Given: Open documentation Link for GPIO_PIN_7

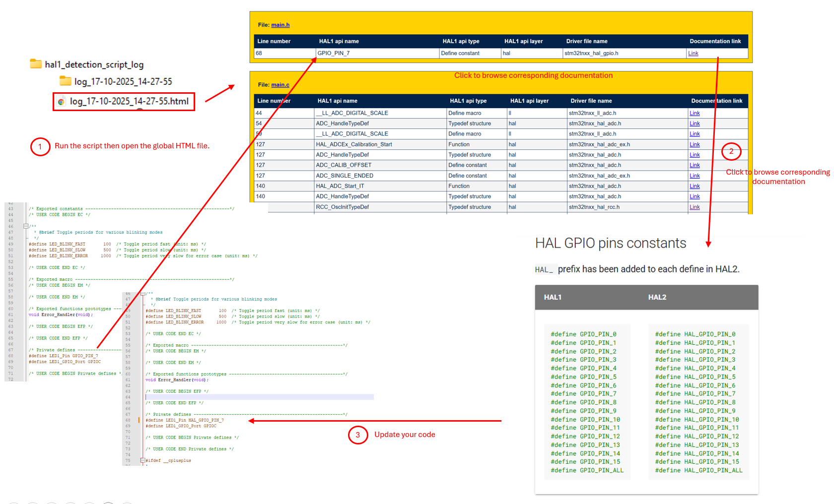Looking at the screenshot, I should (693, 54).
